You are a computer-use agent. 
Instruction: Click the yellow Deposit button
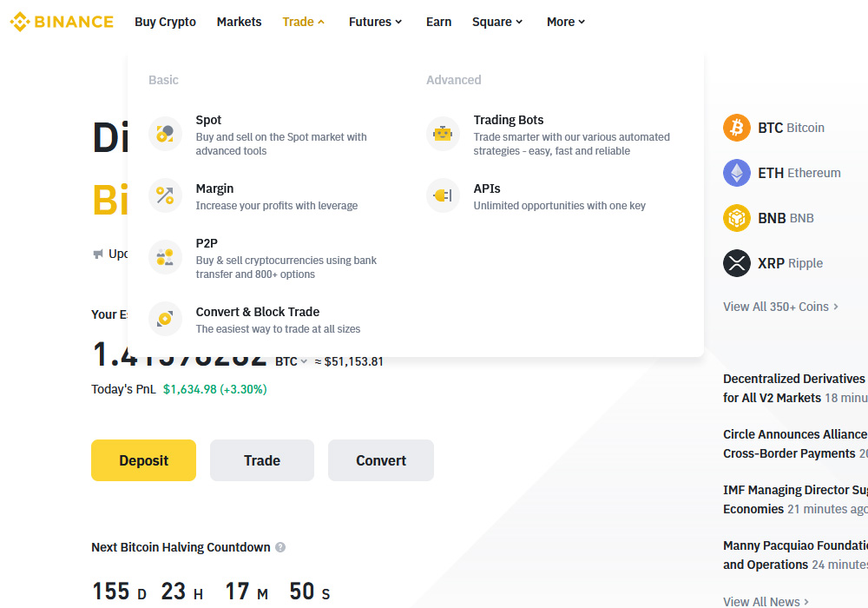[x=143, y=460]
